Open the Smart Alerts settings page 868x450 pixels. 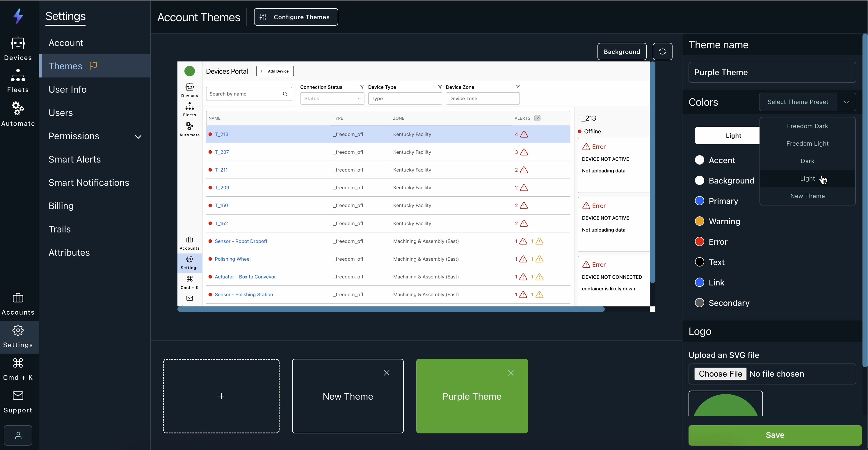pyautogui.click(x=74, y=159)
